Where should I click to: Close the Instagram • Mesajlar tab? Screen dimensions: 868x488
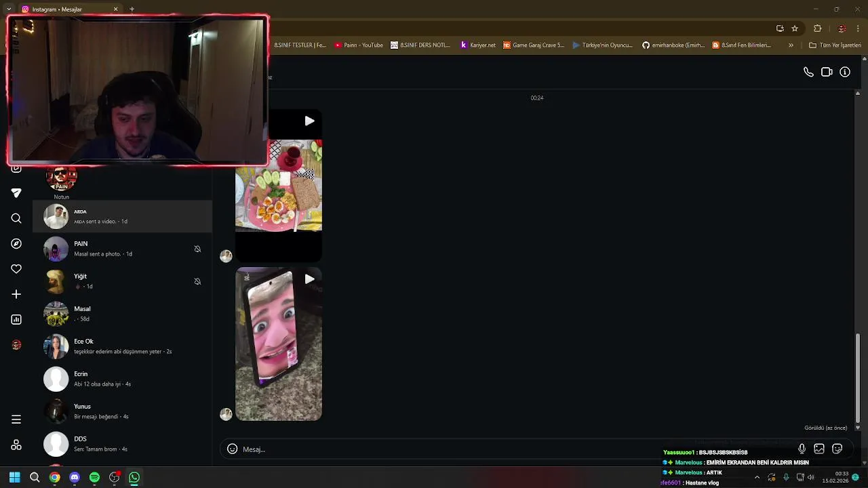pyautogui.click(x=115, y=9)
